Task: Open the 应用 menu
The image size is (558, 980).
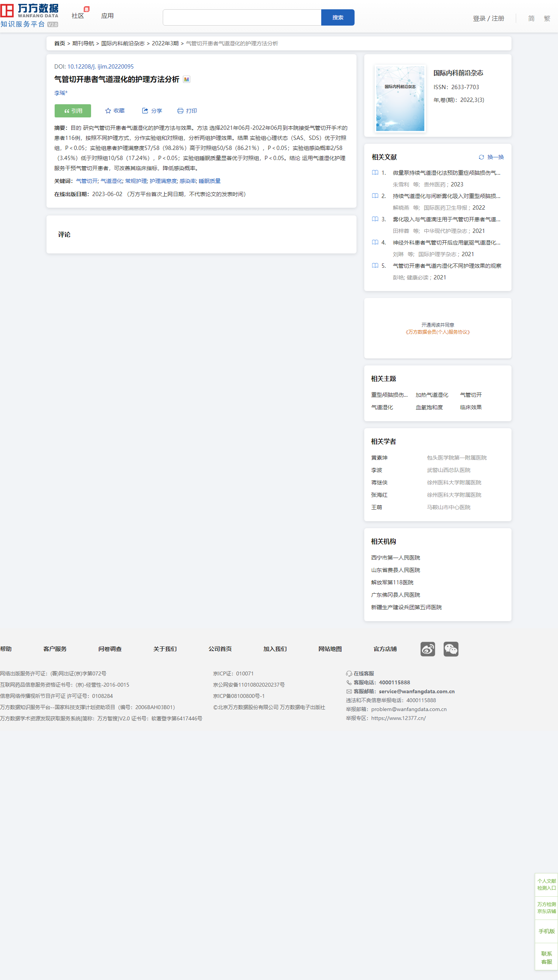Action: (x=107, y=16)
